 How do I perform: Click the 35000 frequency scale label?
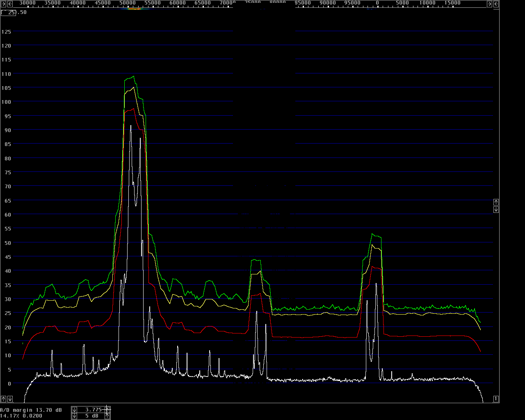[x=52, y=3]
